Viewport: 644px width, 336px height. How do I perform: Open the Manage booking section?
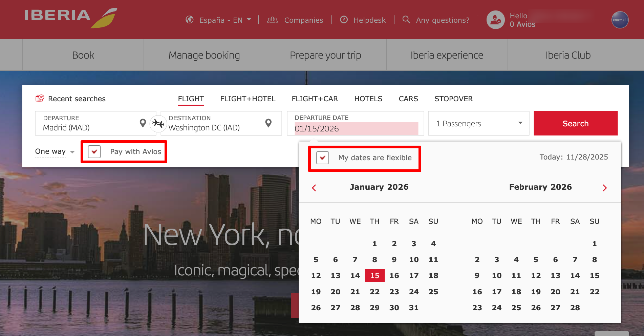[x=204, y=55]
